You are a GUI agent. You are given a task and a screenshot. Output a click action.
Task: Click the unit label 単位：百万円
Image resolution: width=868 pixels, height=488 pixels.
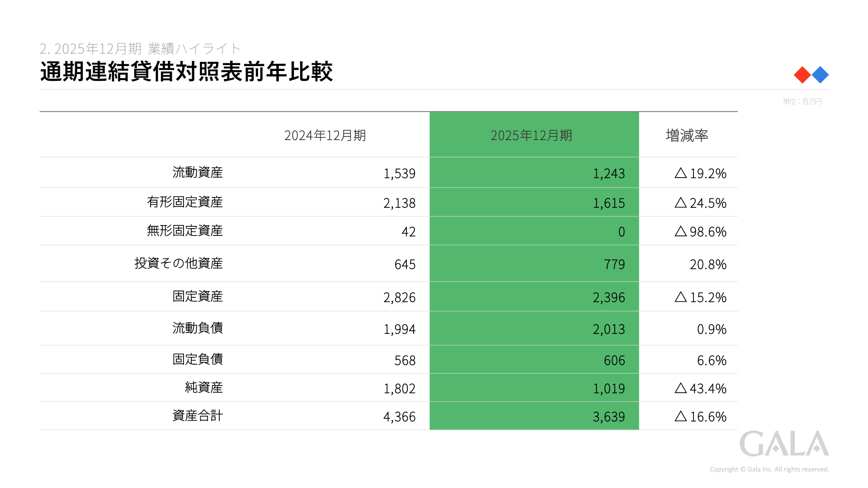(x=802, y=102)
